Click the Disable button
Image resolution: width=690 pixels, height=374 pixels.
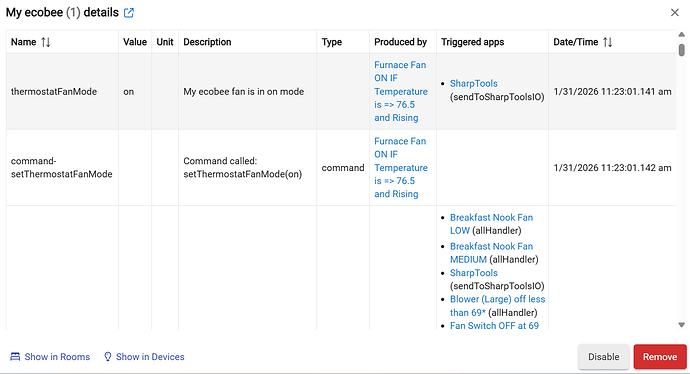[603, 357]
